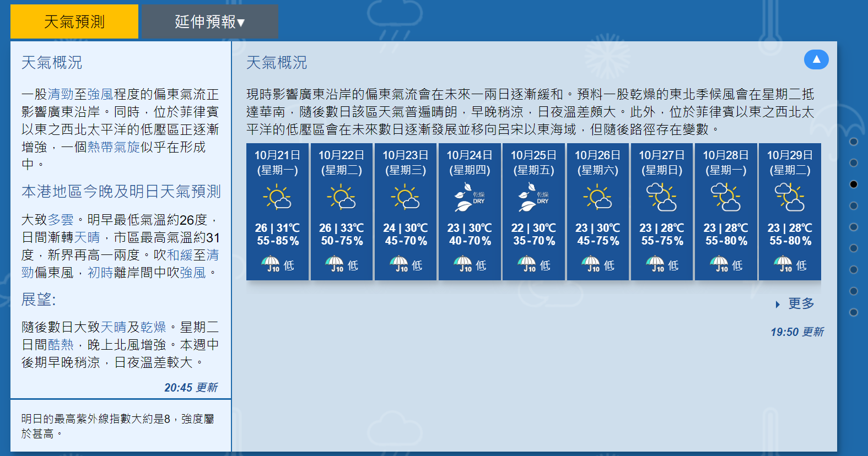Click the sun icon for 10月22日 forecast
The height and width of the screenshot is (456, 868).
coord(341,197)
